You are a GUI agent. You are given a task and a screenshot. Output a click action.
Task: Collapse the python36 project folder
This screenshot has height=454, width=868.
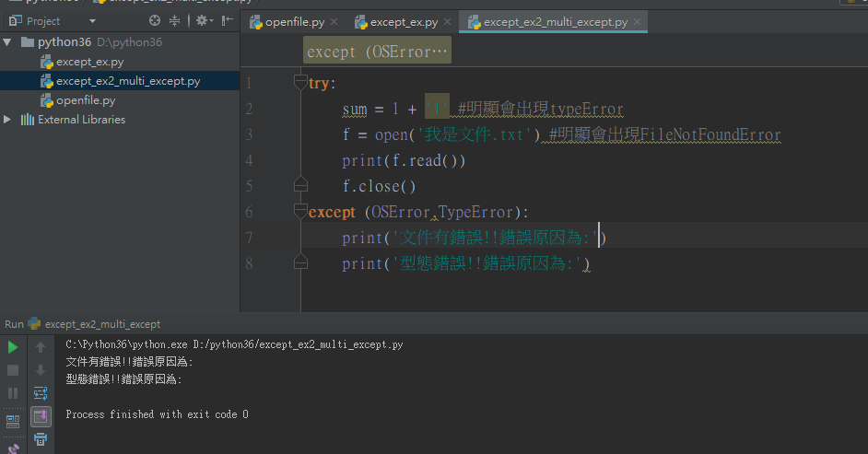tap(7, 42)
